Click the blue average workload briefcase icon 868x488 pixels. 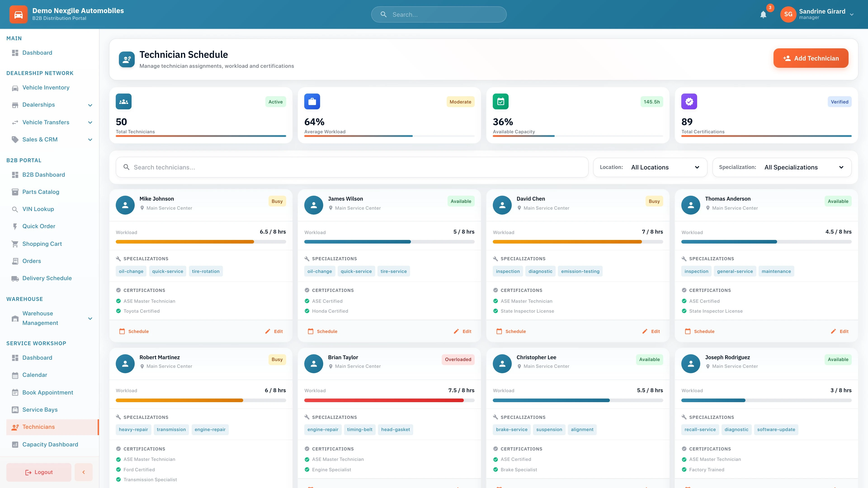tap(312, 101)
